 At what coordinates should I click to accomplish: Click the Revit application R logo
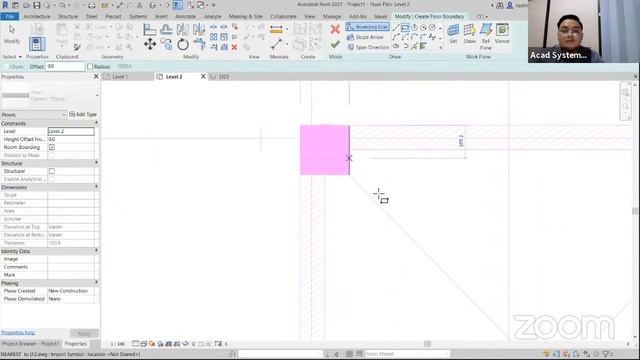(5, 5)
